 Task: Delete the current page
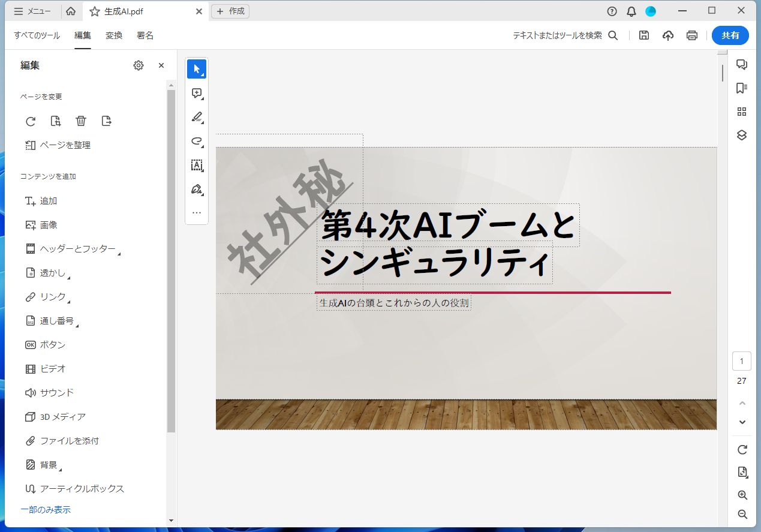(x=81, y=121)
